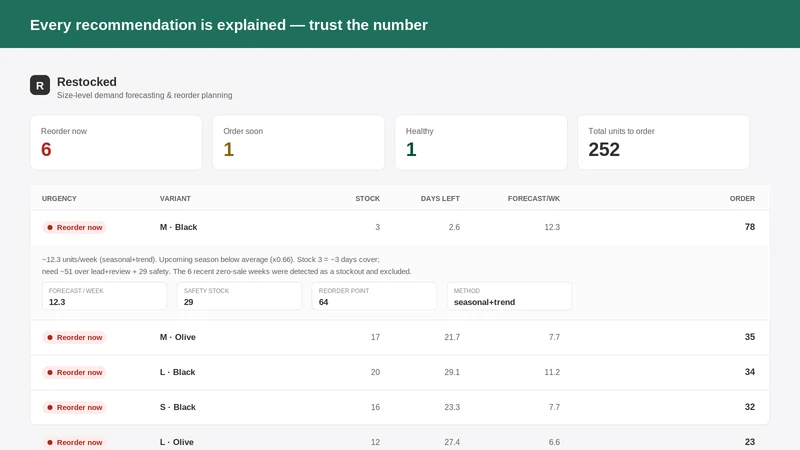Click order quantity 34 for L · Black

[749, 372]
